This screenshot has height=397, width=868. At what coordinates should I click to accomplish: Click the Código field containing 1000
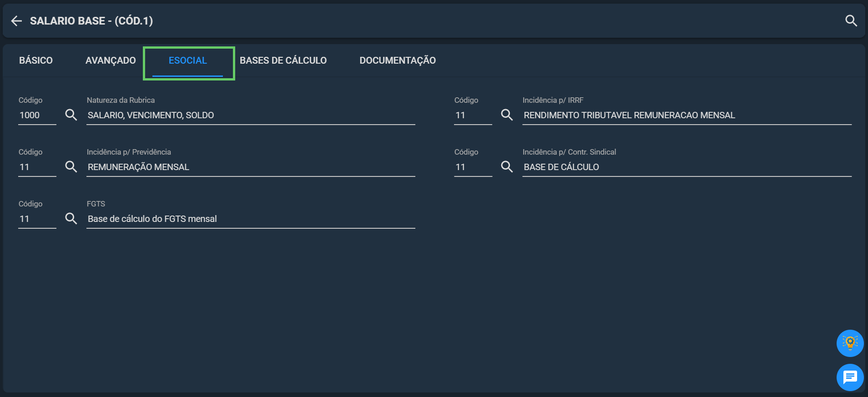(x=37, y=116)
